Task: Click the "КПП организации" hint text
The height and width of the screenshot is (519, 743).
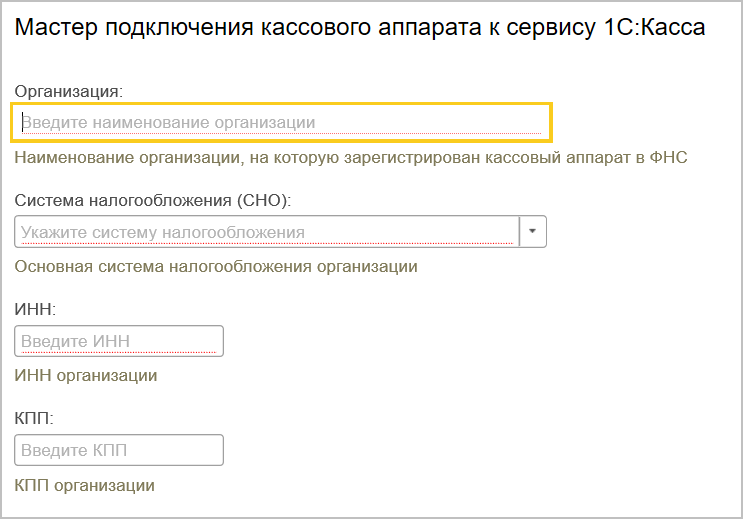Action: click(x=85, y=486)
